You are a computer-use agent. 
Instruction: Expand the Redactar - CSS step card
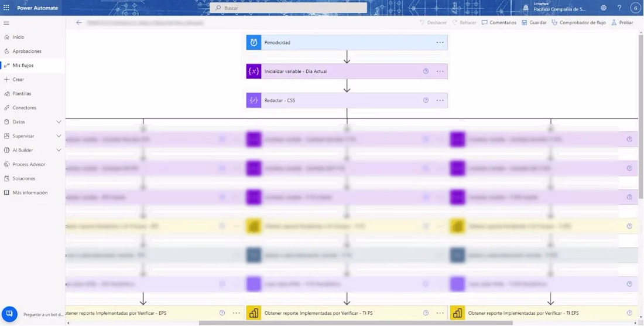click(x=347, y=100)
